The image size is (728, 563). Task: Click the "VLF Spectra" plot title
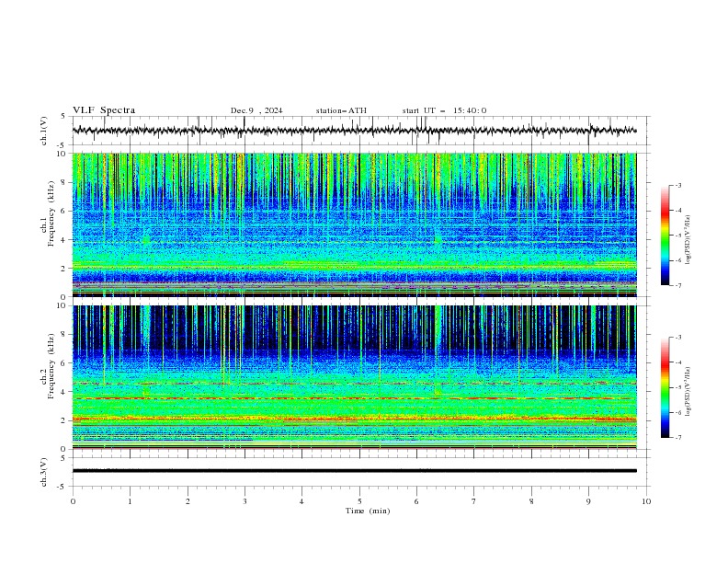click(104, 110)
